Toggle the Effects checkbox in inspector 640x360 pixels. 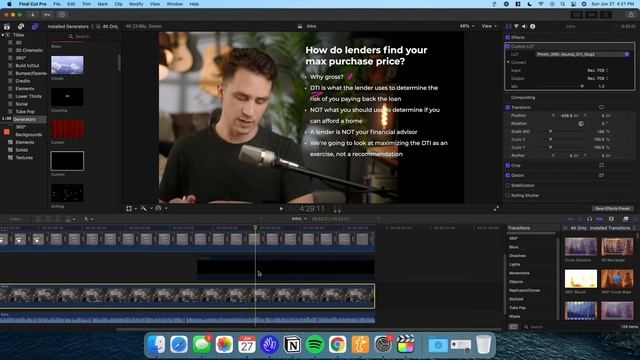coord(508,37)
